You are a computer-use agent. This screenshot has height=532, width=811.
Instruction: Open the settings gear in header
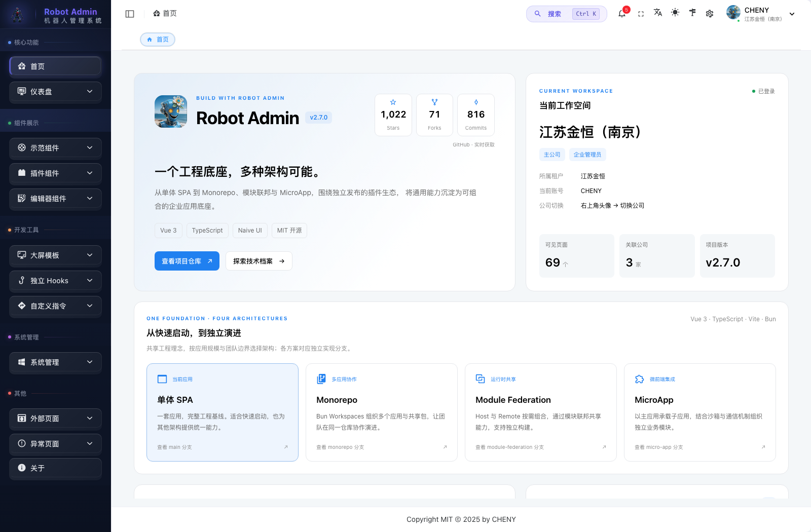pos(710,14)
